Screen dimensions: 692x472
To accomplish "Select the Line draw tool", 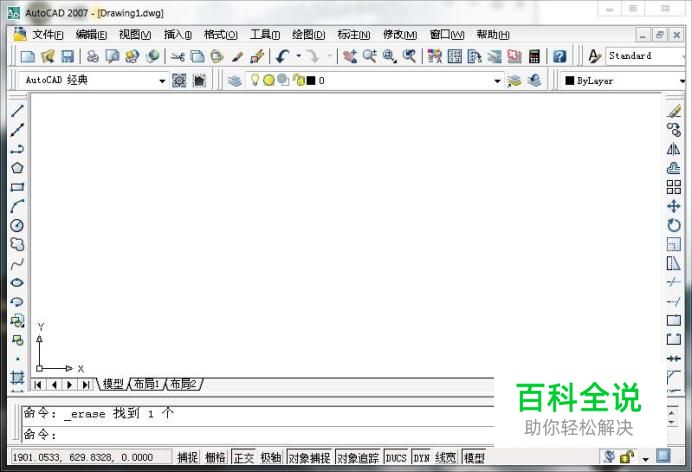I will point(17,111).
